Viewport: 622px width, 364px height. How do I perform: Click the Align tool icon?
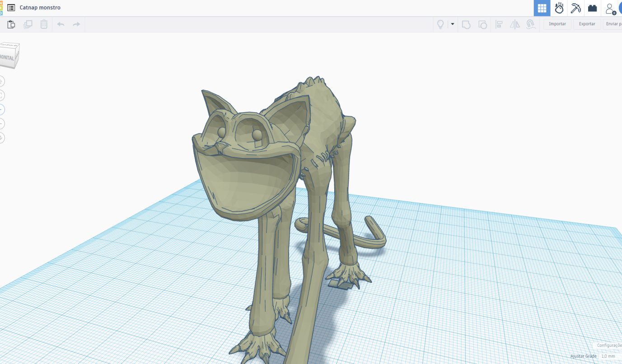(499, 24)
